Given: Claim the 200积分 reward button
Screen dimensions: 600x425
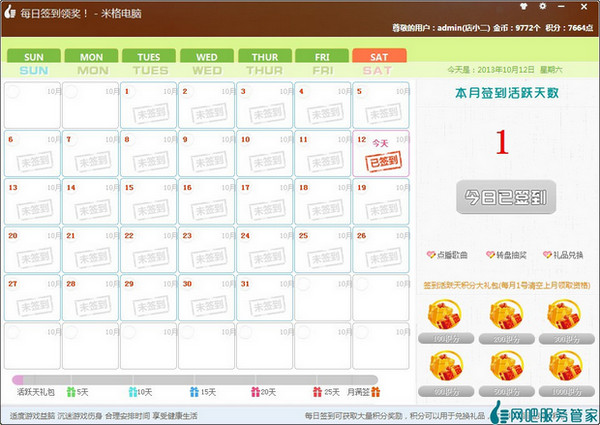Looking at the screenshot, I should (x=506, y=339).
